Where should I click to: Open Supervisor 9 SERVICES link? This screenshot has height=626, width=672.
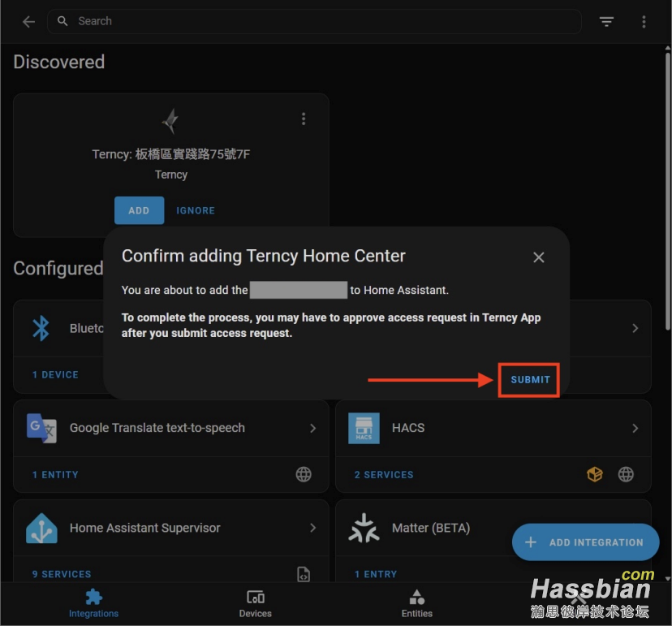tap(62, 574)
